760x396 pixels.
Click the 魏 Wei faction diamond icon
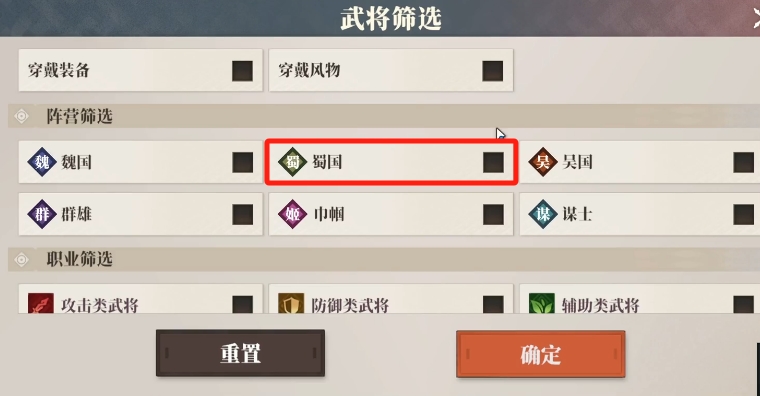point(42,162)
